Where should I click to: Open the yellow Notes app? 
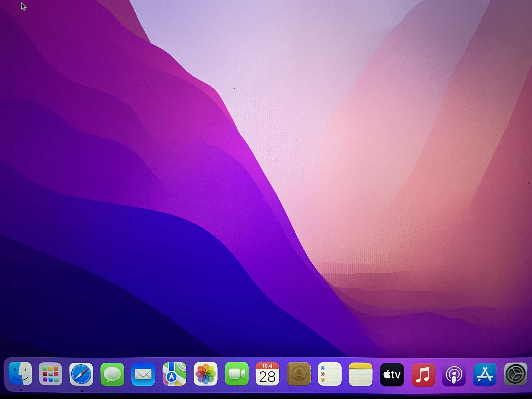click(x=360, y=374)
